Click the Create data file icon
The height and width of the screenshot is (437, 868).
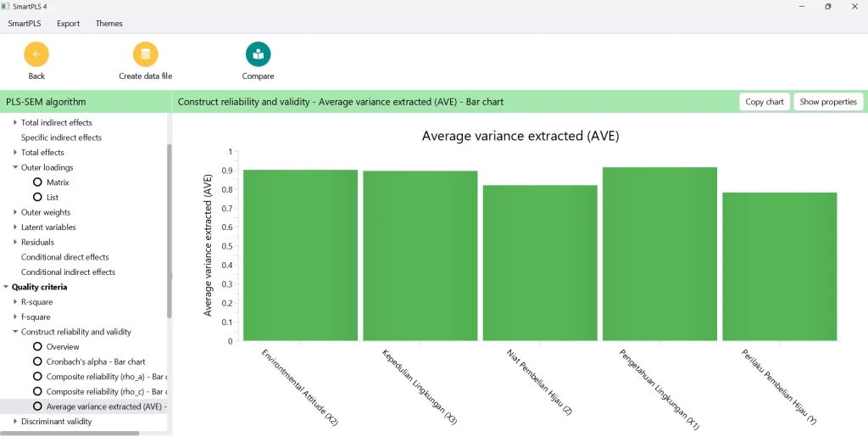click(x=146, y=54)
